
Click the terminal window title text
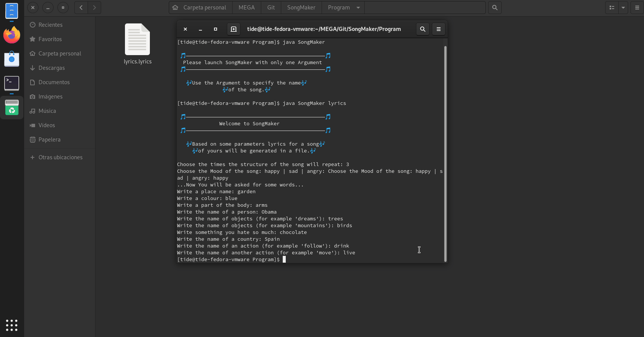[324, 29]
